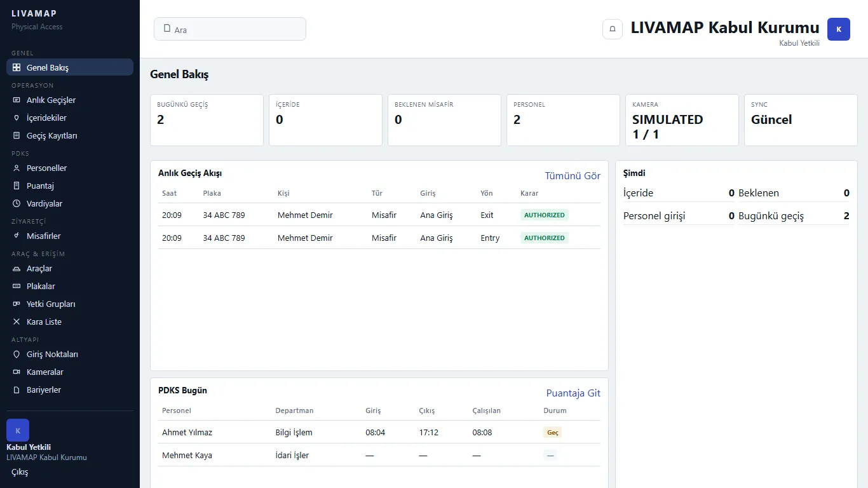The width and height of the screenshot is (868, 488).
Task: Select the Kamera SIMULATED 1 / 1 card
Action: click(x=682, y=120)
